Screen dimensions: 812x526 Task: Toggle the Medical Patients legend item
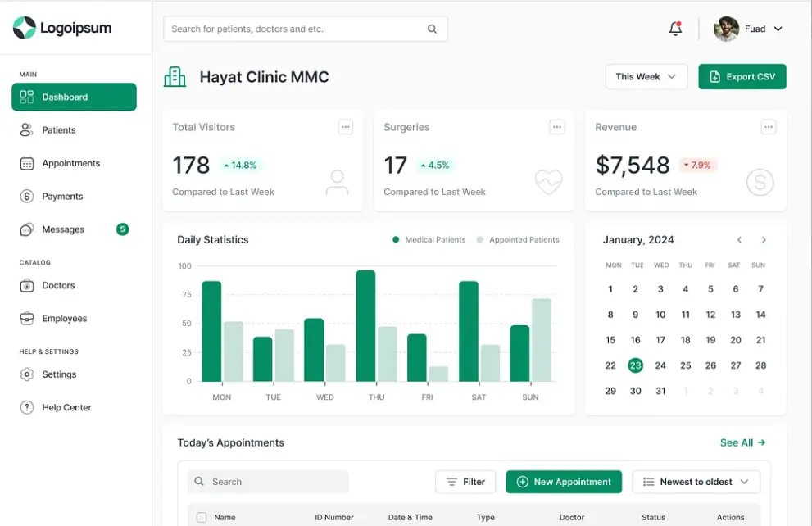click(429, 240)
